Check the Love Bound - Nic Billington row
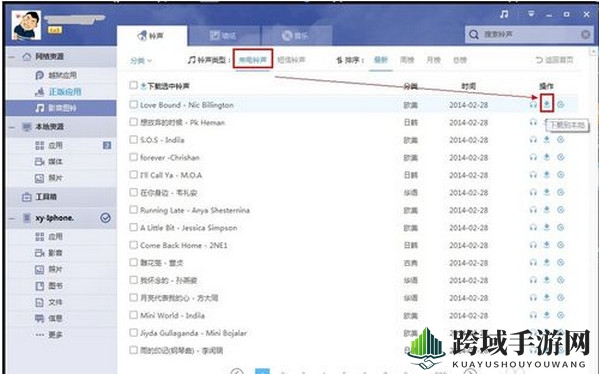This screenshot has height=374, width=599. pos(133,104)
